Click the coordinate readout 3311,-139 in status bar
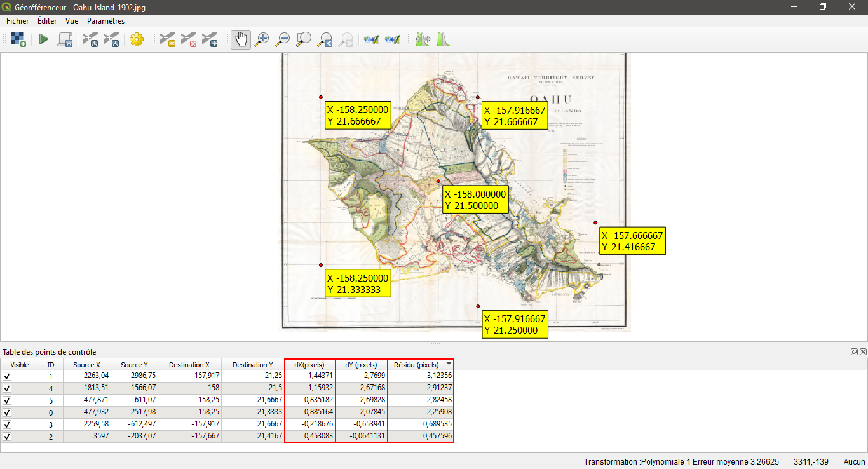The height and width of the screenshot is (469, 868). pyautogui.click(x=811, y=461)
